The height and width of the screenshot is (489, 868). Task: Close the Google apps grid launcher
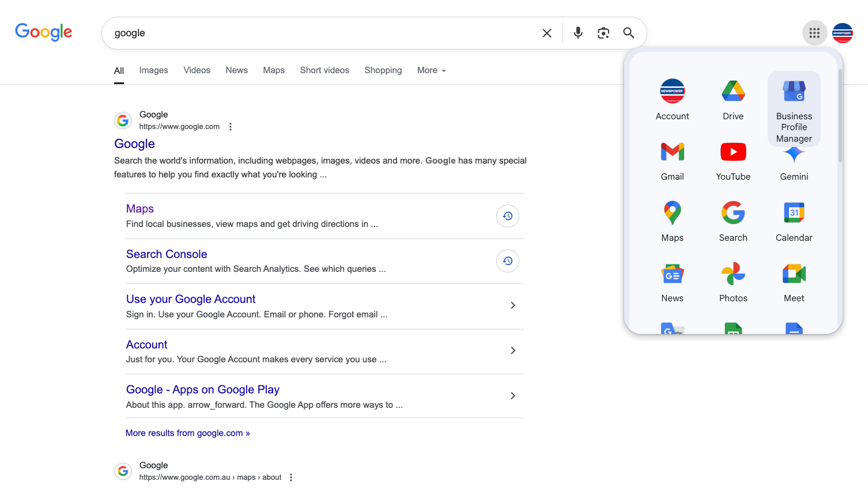814,33
